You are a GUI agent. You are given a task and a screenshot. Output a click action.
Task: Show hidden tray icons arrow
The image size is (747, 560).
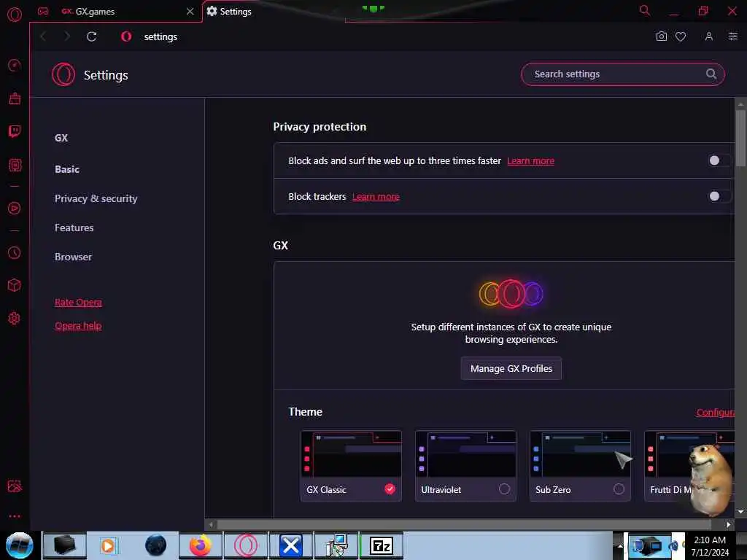[x=620, y=545]
